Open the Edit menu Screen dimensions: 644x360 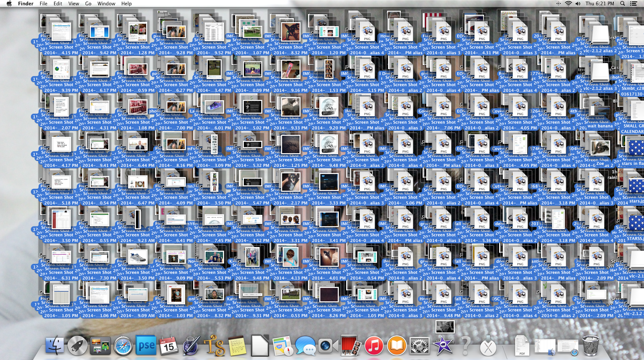tap(58, 4)
